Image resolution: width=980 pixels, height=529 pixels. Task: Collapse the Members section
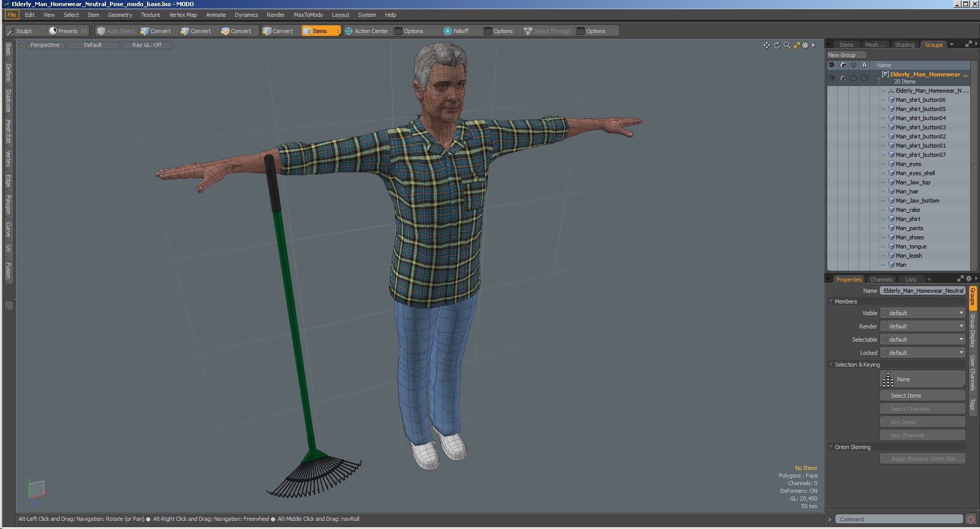pyautogui.click(x=831, y=301)
